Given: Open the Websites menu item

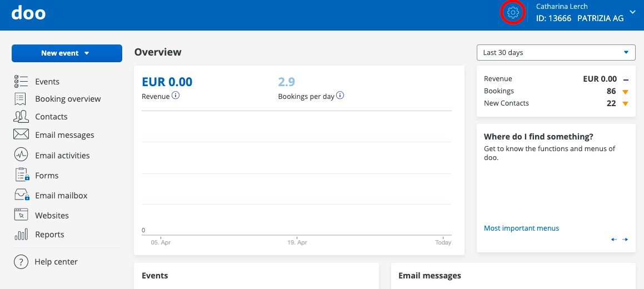Looking at the screenshot, I should coord(52,215).
